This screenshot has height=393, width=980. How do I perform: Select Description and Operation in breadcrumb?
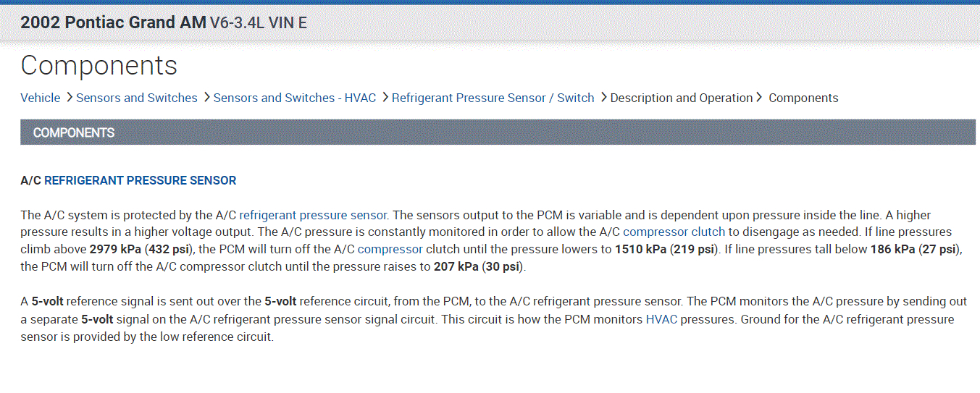click(x=681, y=98)
